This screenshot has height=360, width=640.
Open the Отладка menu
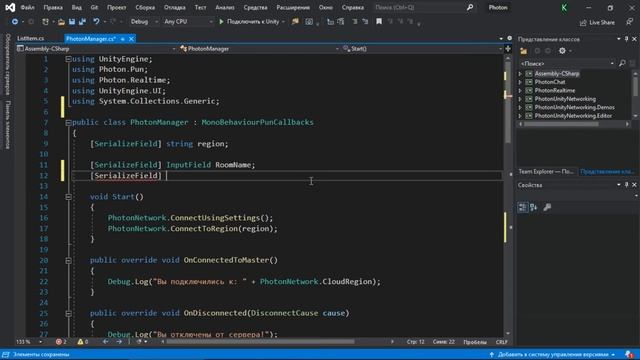174,7
